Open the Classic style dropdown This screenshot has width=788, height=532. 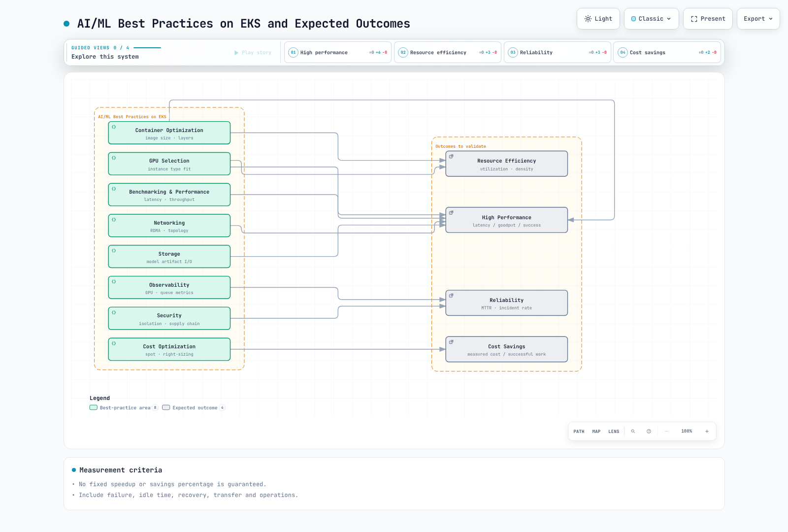651,19
